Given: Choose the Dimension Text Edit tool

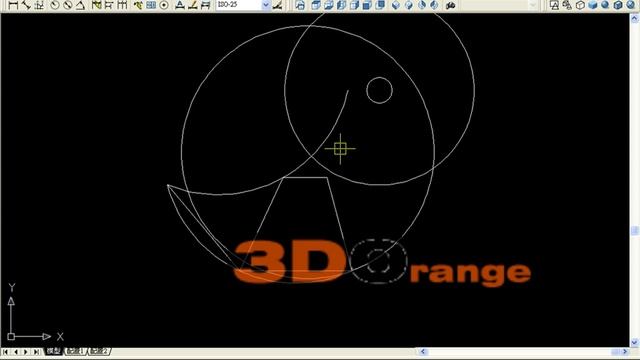Looking at the screenshot, I should coord(193,5).
